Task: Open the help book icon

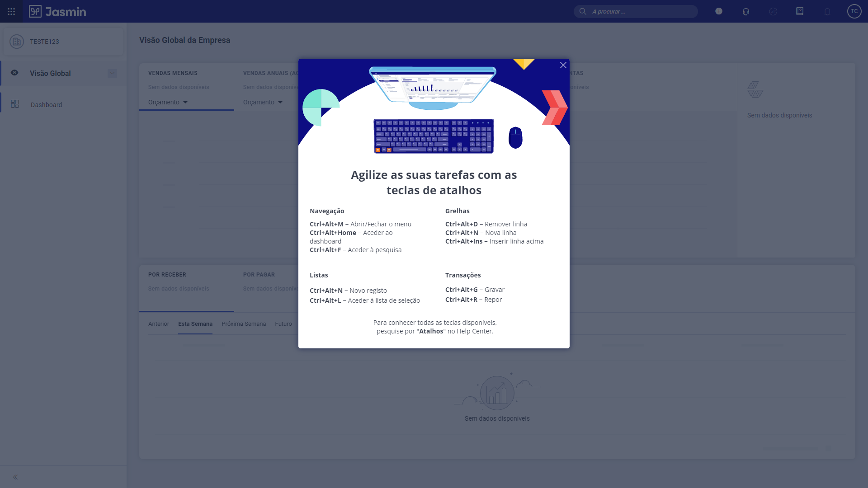Action: (800, 11)
